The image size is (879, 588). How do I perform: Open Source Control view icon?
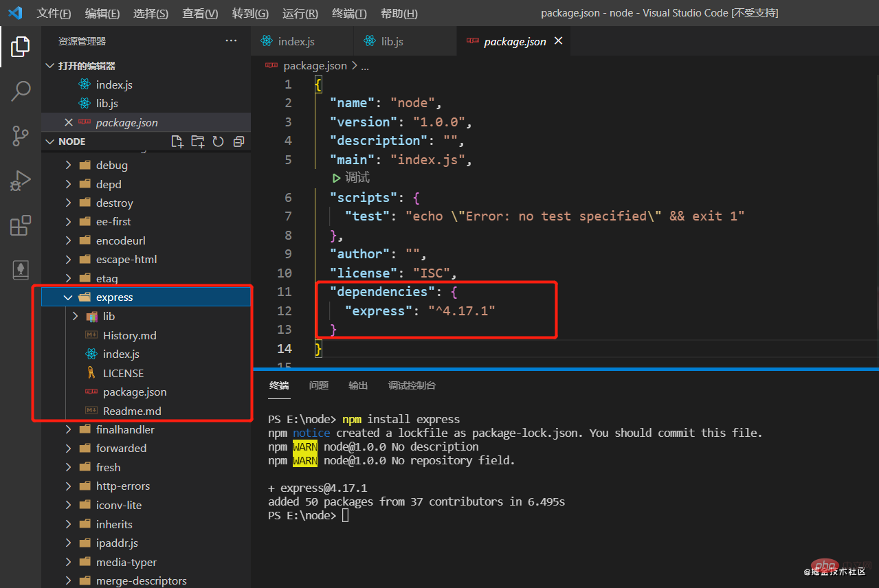21,136
